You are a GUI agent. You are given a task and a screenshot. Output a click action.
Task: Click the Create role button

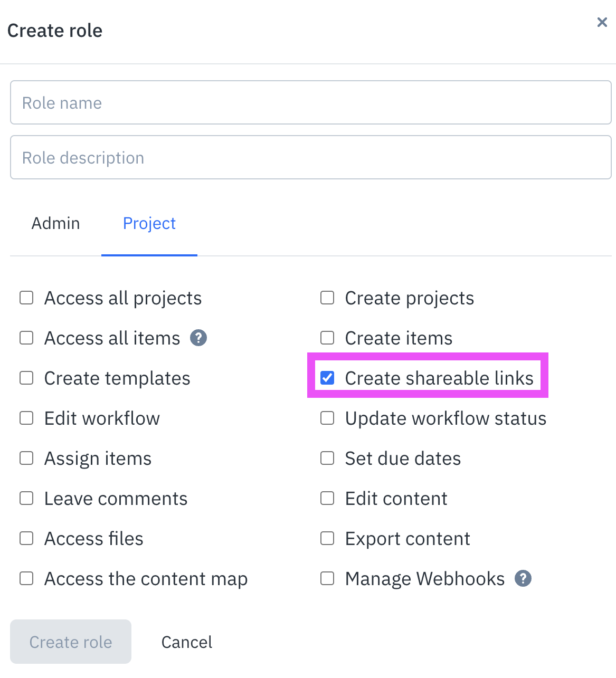coord(71,642)
